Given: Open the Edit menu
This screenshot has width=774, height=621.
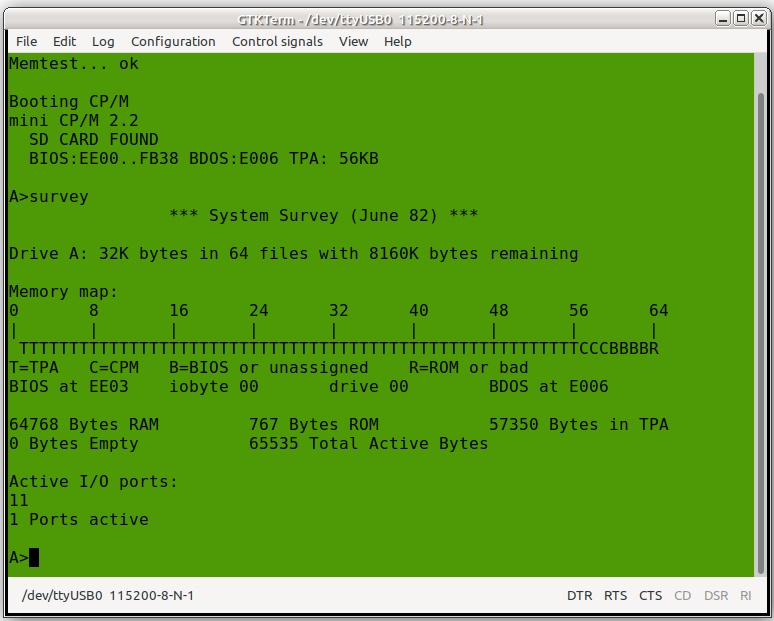Looking at the screenshot, I should tap(64, 41).
